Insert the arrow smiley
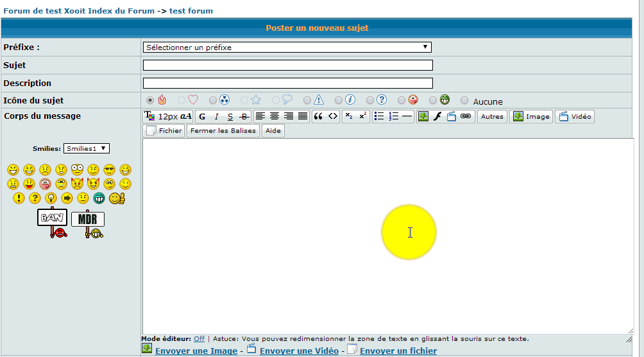 [67, 198]
